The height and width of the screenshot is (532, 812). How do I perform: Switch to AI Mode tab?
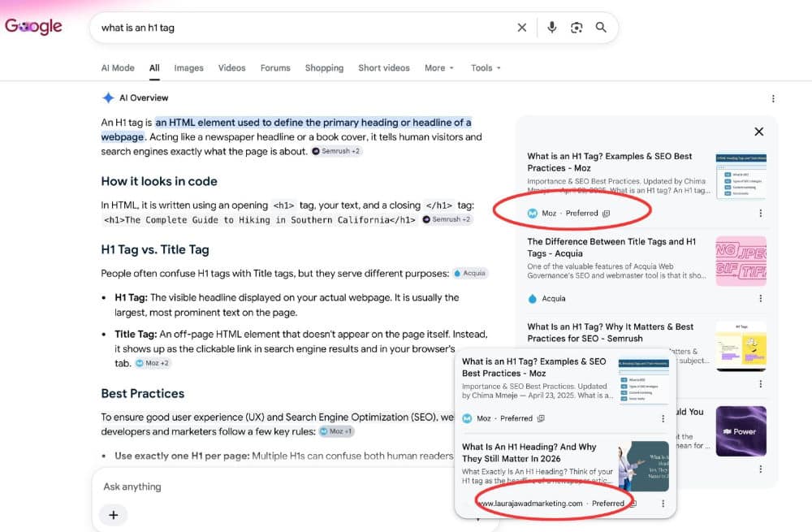118,68
